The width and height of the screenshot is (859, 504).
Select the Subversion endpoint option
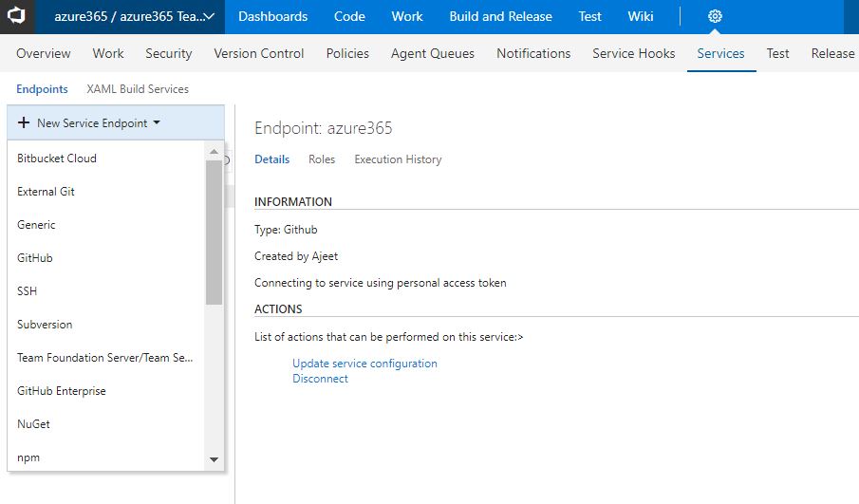(45, 325)
